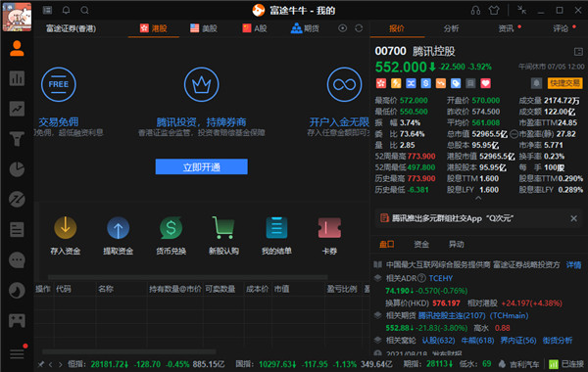The width and height of the screenshot is (588, 372).
Task: Switch to 港股 account tab
Action: click(154, 28)
